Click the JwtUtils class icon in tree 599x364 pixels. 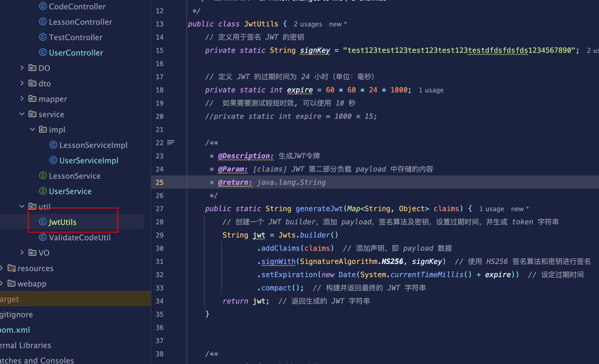[43, 222]
